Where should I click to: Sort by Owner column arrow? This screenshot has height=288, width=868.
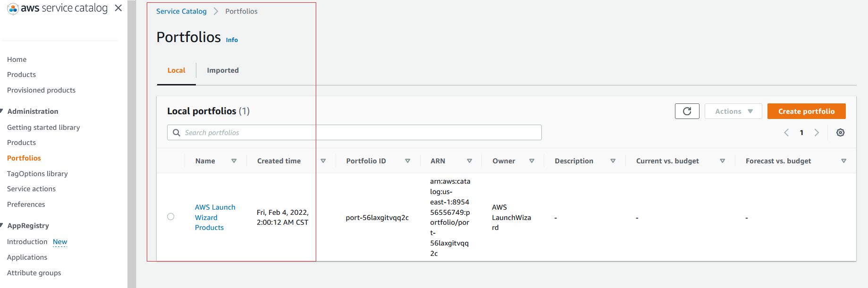(x=531, y=161)
